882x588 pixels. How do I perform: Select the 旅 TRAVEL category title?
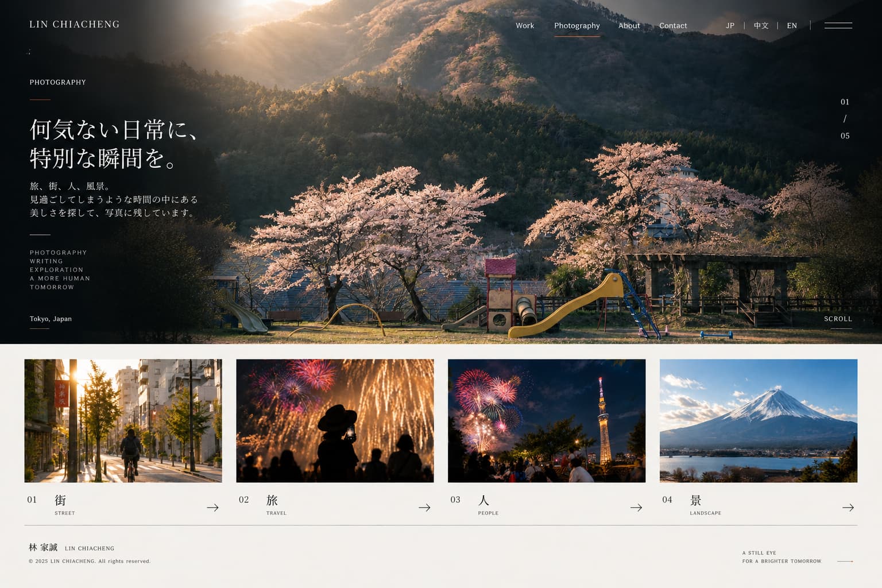click(x=276, y=505)
